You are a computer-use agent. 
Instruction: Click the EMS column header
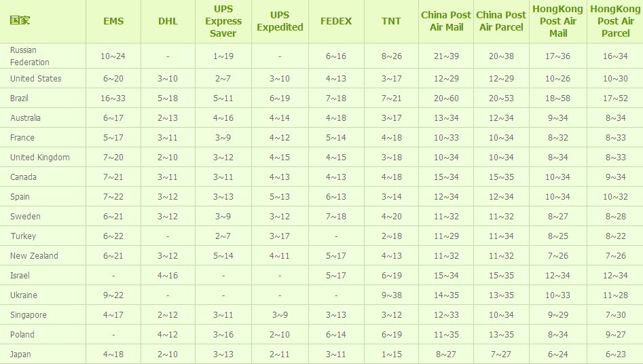[x=113, y=21]
